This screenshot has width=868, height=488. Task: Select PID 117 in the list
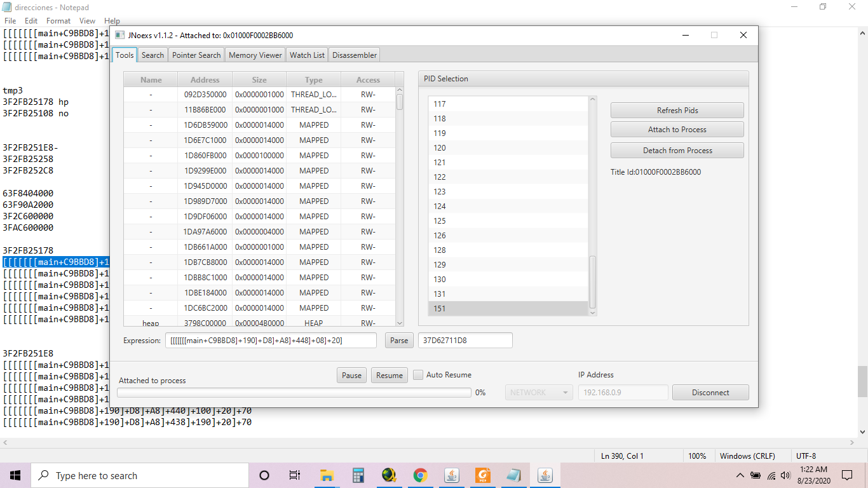pos(508,104)
